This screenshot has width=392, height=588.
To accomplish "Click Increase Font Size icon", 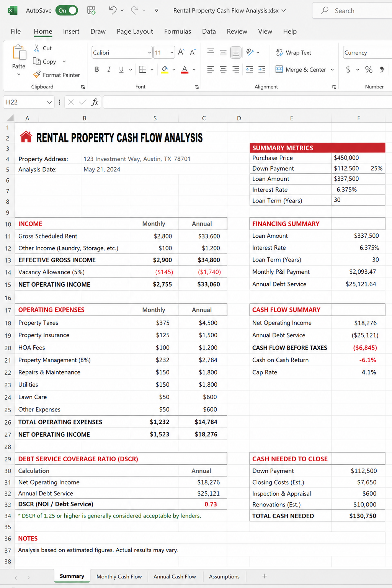I will click(x=181, y=52).
